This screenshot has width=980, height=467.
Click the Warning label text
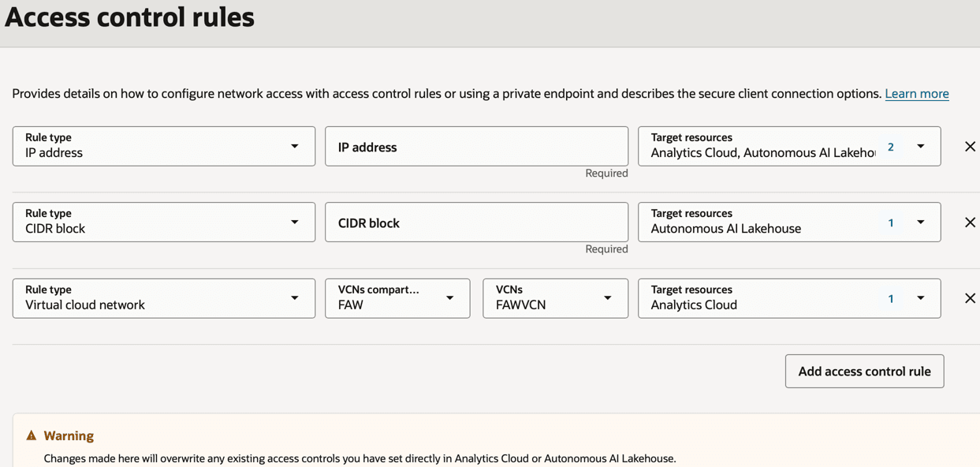69,435
